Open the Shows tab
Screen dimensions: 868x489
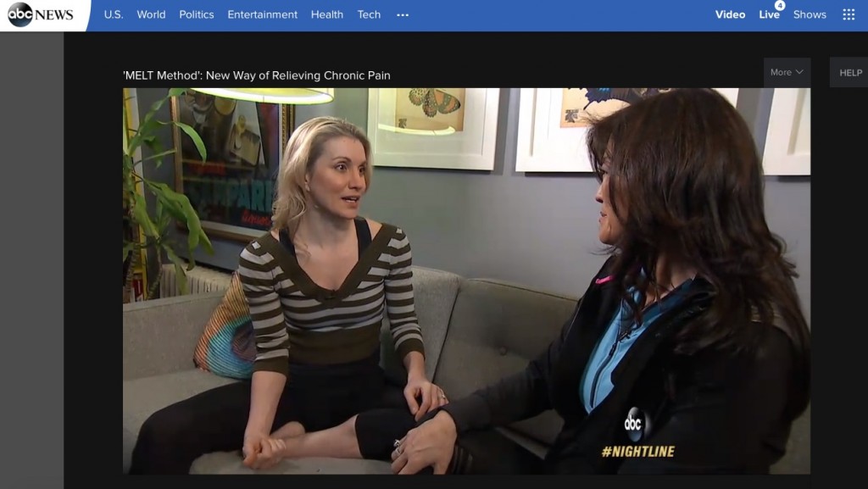810,14
